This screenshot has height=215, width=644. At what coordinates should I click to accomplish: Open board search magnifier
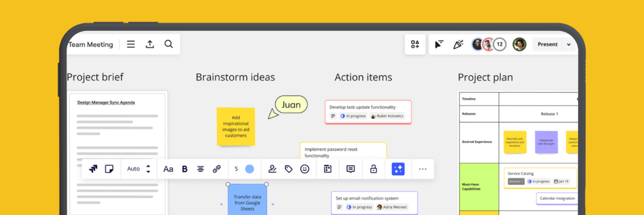169,45
